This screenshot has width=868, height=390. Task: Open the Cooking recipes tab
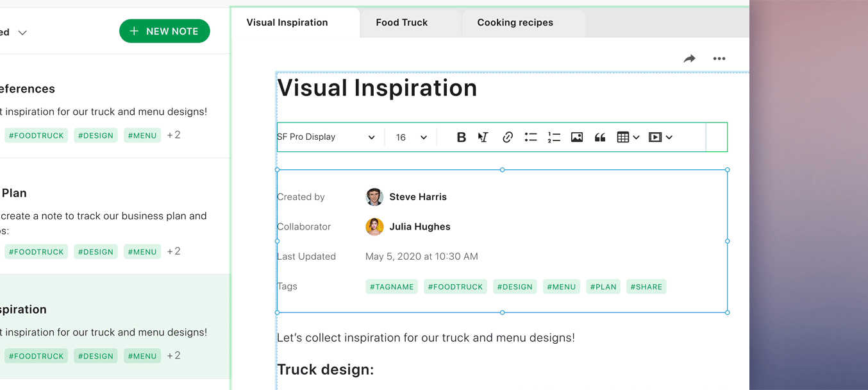(x=515, y=22)
